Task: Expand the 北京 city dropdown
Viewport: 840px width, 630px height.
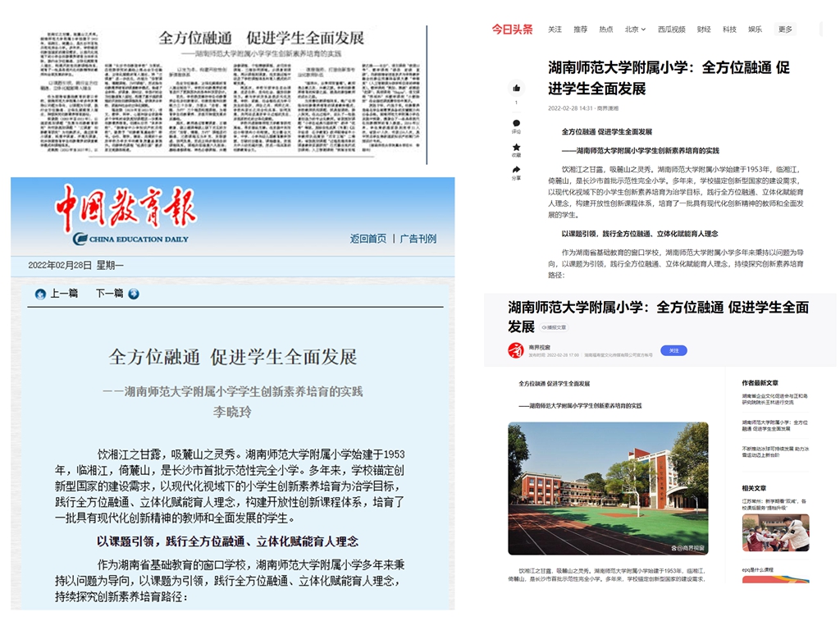Action: point(636,30)
